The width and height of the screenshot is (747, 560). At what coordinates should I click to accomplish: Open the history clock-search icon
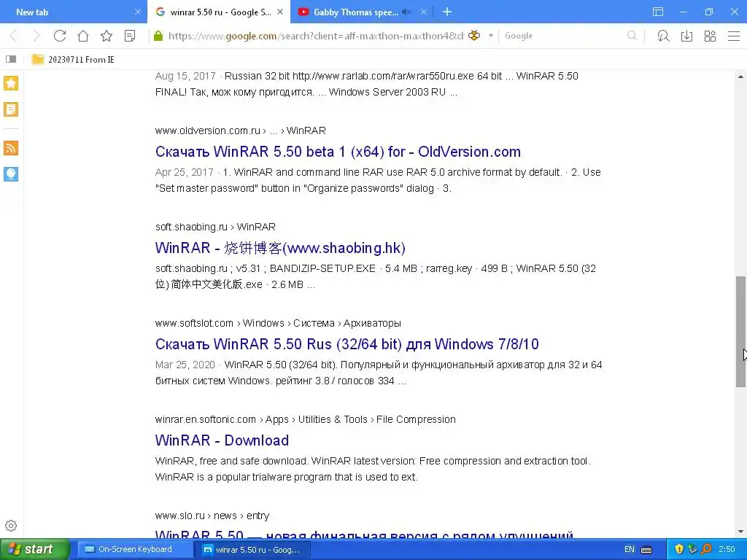coord(663,36)
